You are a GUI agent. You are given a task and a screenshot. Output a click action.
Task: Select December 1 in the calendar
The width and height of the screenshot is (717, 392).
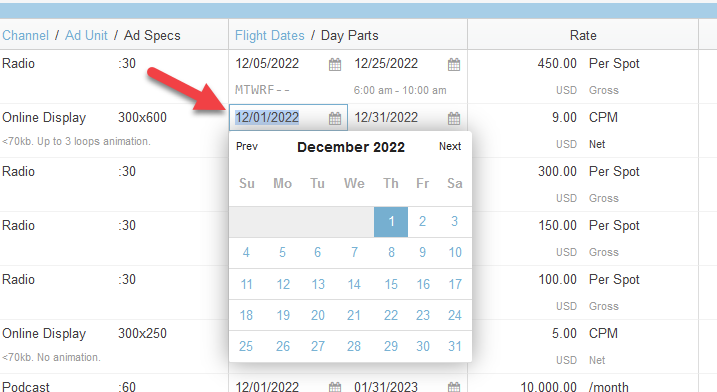[391, 222]
